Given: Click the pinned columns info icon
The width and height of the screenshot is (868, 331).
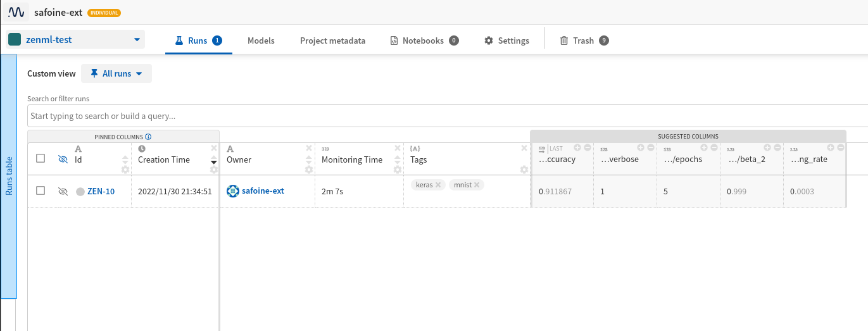Looking at the screenshot, I should tap(148, 137).
